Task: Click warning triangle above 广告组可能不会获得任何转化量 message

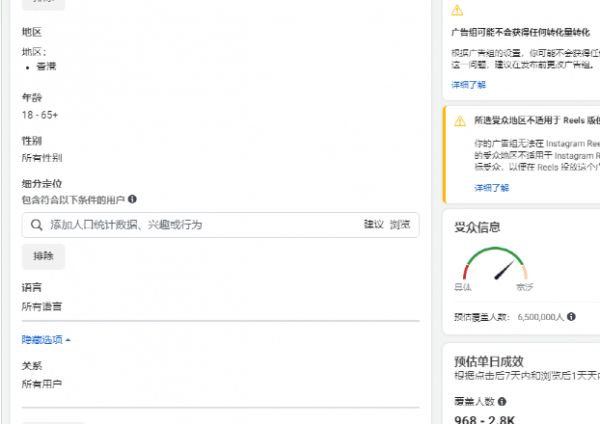Action: coord(458,10)
